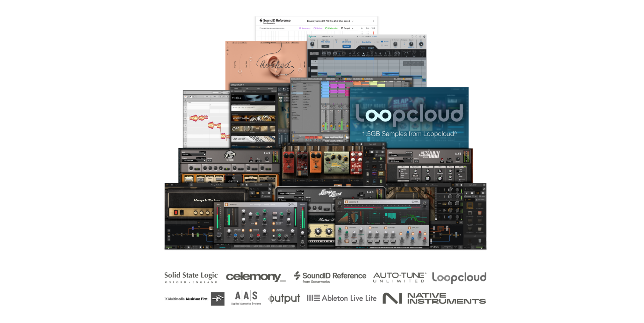Screen dimensions: 644x323
Task: Open SoundID Target curve dropdown
Action: pos(347,28)
